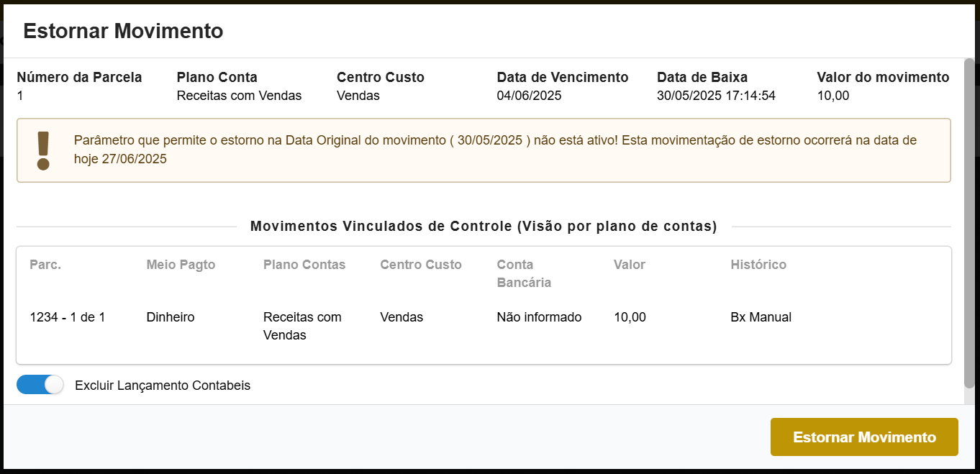Select the Plano Conta value Receitas com Vendas
This screenshot has height=474, width=980.
239,95
